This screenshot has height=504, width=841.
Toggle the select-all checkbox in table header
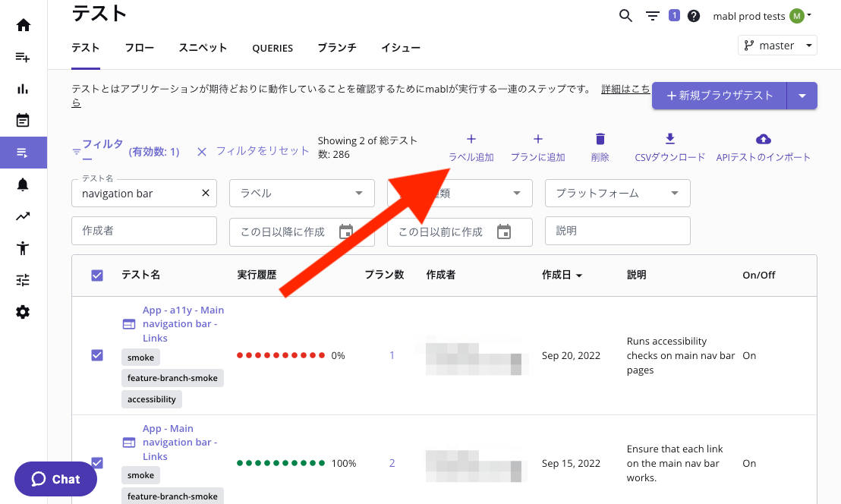coord(97,276)
